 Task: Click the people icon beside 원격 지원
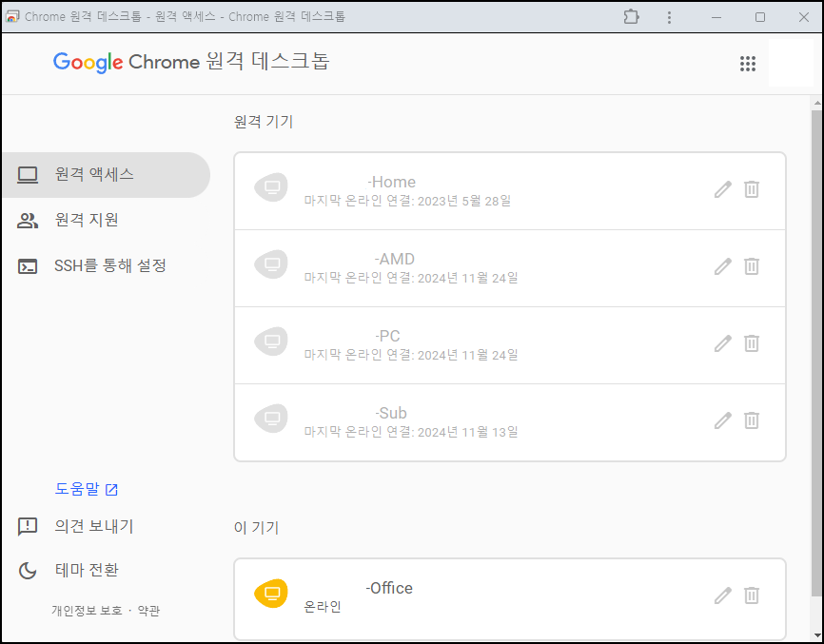pos(28,221)
